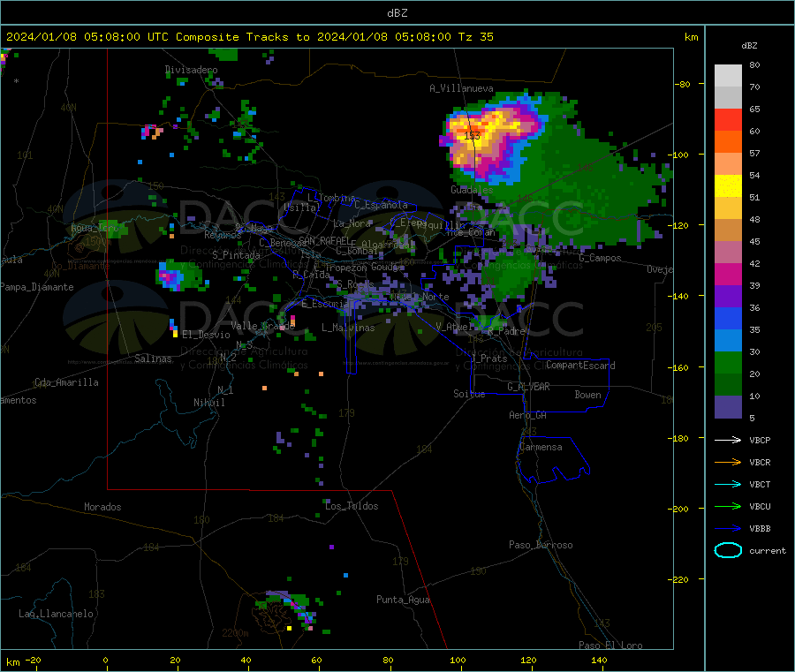Click the VBBB legend label
795x672 pixels.
click(760, 528)
